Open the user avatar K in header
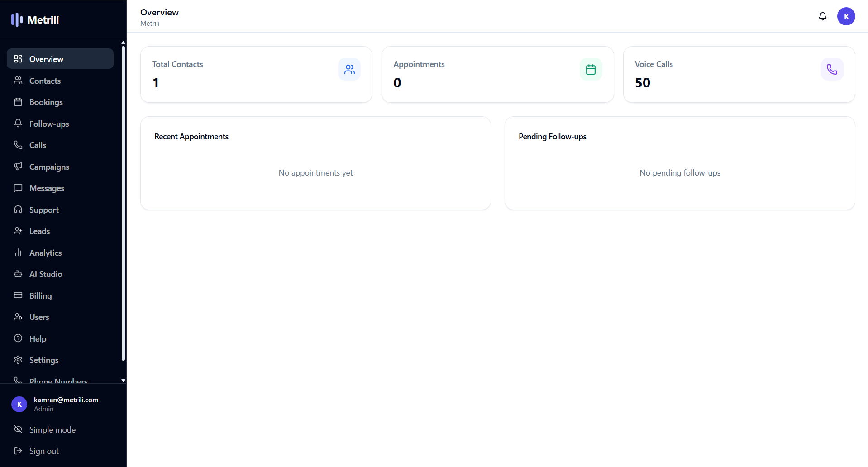 846,16
